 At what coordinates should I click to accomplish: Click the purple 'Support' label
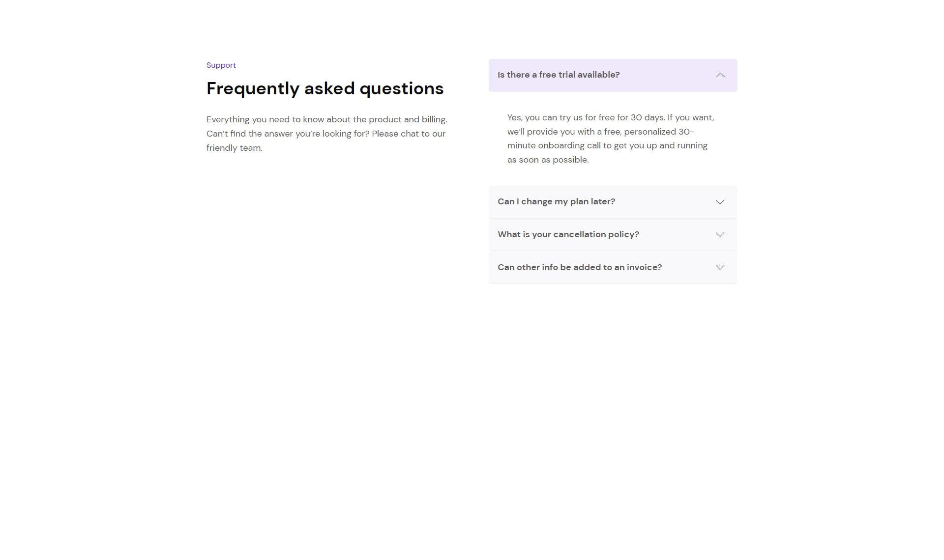221,65
